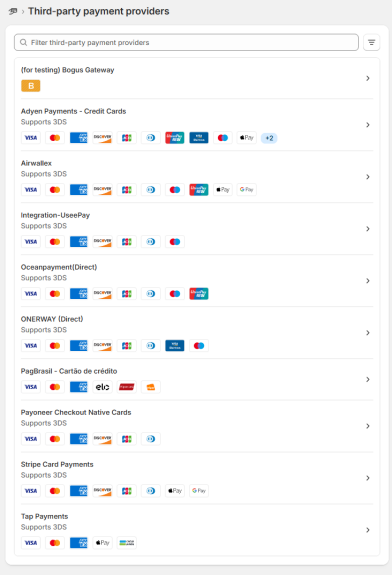Select the Airwallex provider name
The width and height of the screenshot is (392, 575).
36,163
